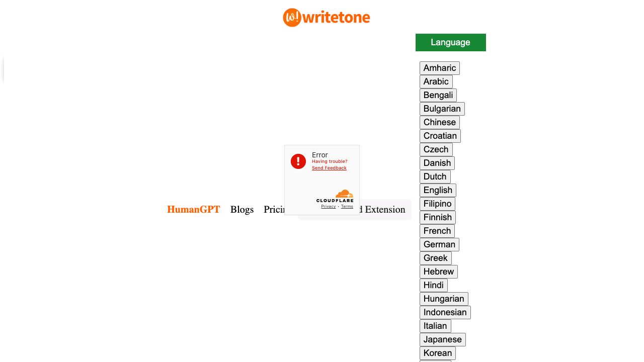
Task: Open the HumanGPT link
Action: (x=193, y=210)
